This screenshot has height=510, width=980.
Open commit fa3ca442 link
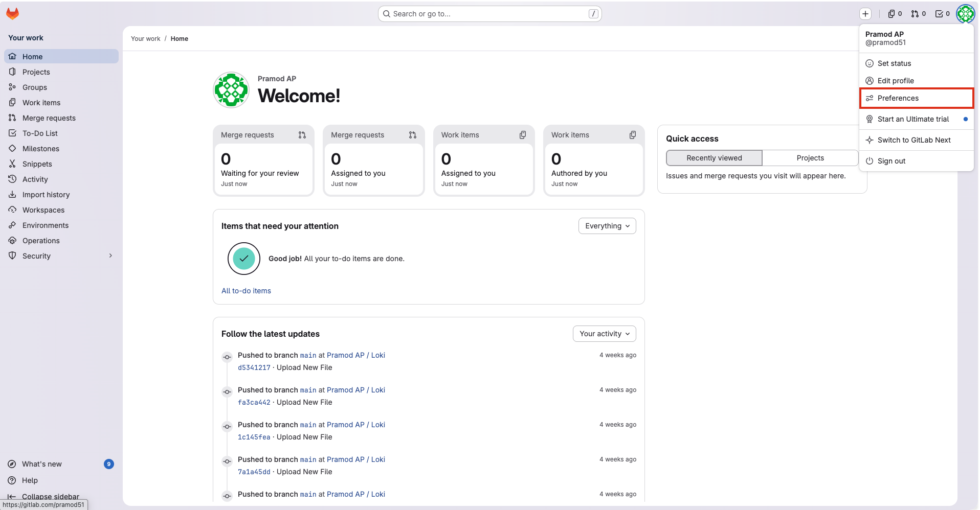254,402
